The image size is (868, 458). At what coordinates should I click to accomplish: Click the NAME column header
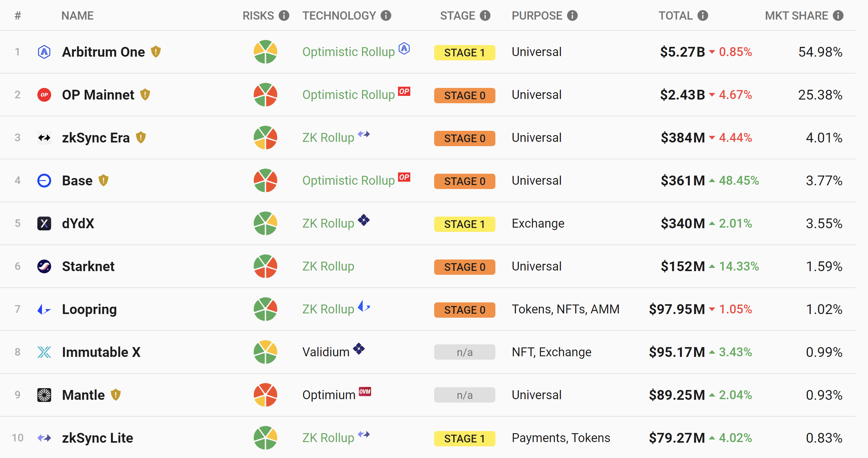click(x=77, y=16)
